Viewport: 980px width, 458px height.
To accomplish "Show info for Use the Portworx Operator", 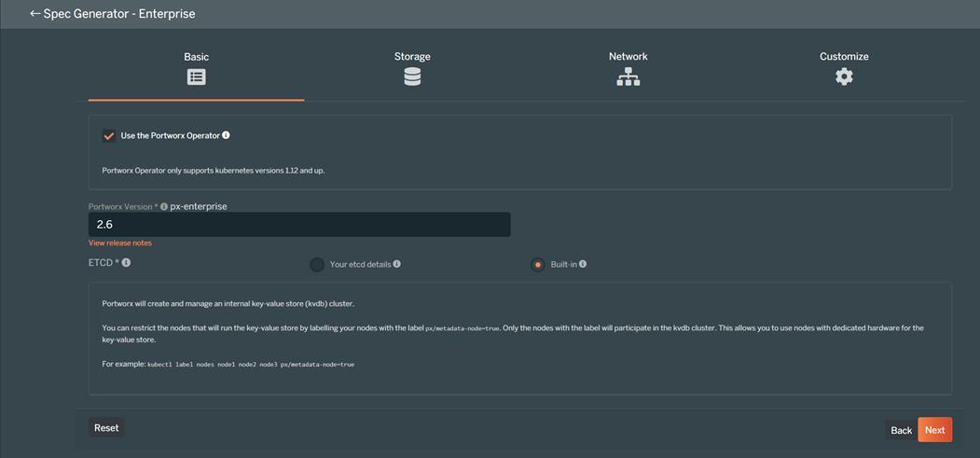I will [x=227, y=135].
